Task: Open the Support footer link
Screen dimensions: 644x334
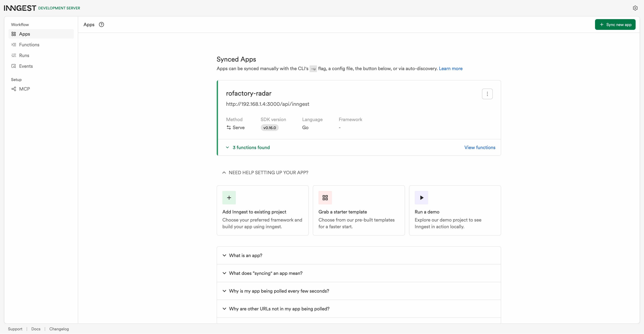Action: point(15,329)
